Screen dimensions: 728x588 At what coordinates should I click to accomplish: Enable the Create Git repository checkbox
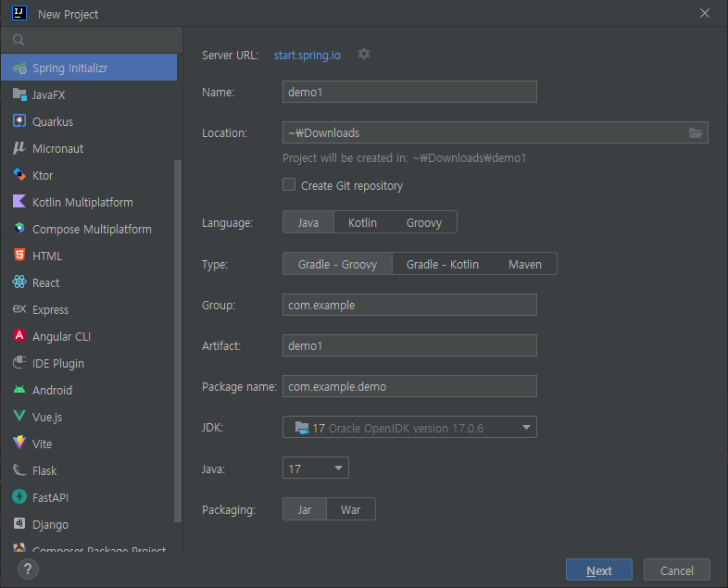pyautogui.click(x=289, y=184)
